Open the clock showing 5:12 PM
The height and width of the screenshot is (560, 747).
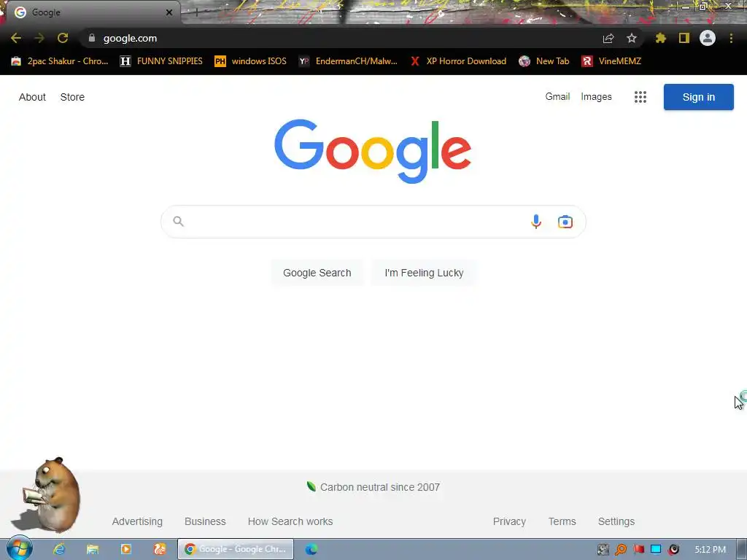click(x=710, y=550)
